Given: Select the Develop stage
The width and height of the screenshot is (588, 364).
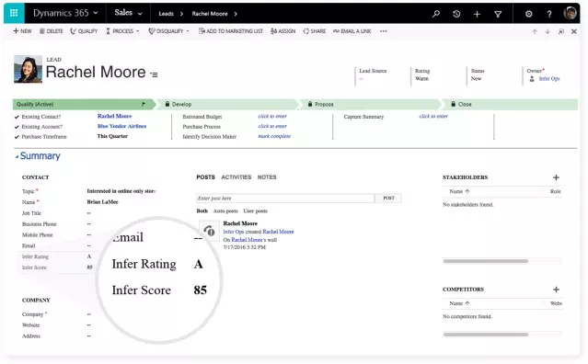Looking at the screenshot, I should 227,104.
